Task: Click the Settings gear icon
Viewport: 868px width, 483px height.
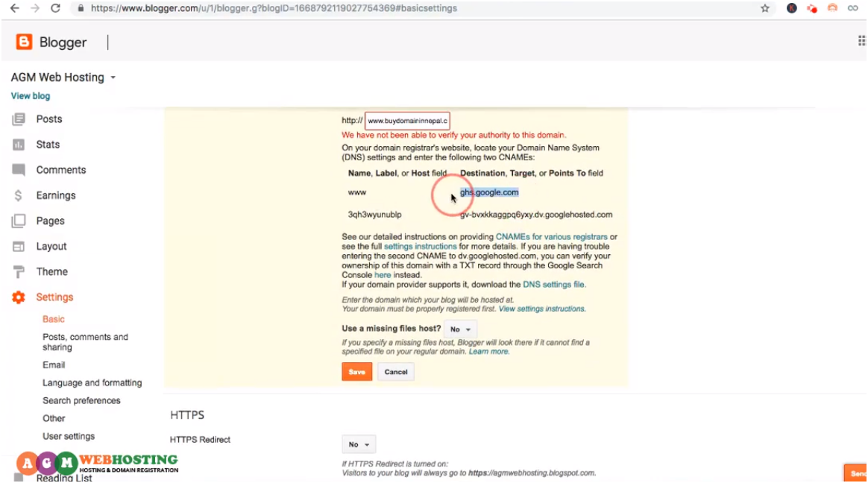Action: [18, 297]
